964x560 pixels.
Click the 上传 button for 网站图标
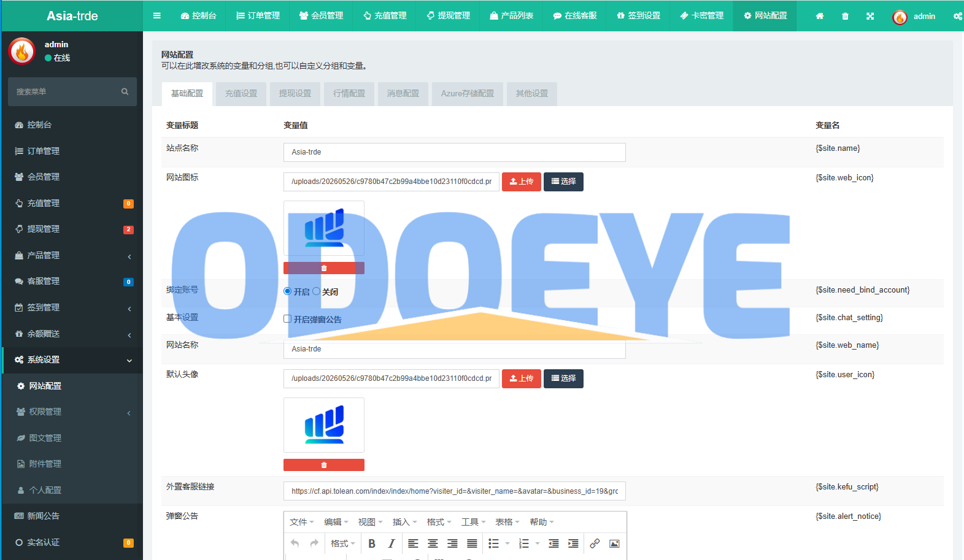(x=522, y=182)
